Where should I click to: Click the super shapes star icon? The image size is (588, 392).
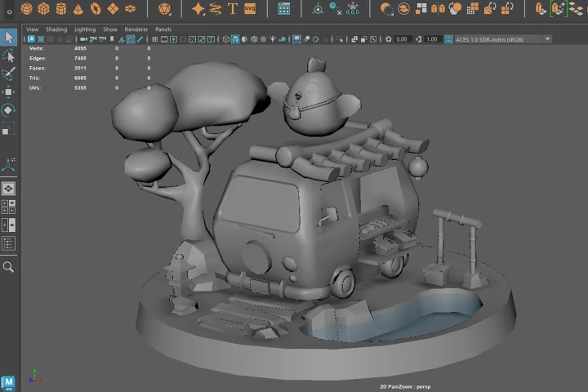[x=198, y=9]
